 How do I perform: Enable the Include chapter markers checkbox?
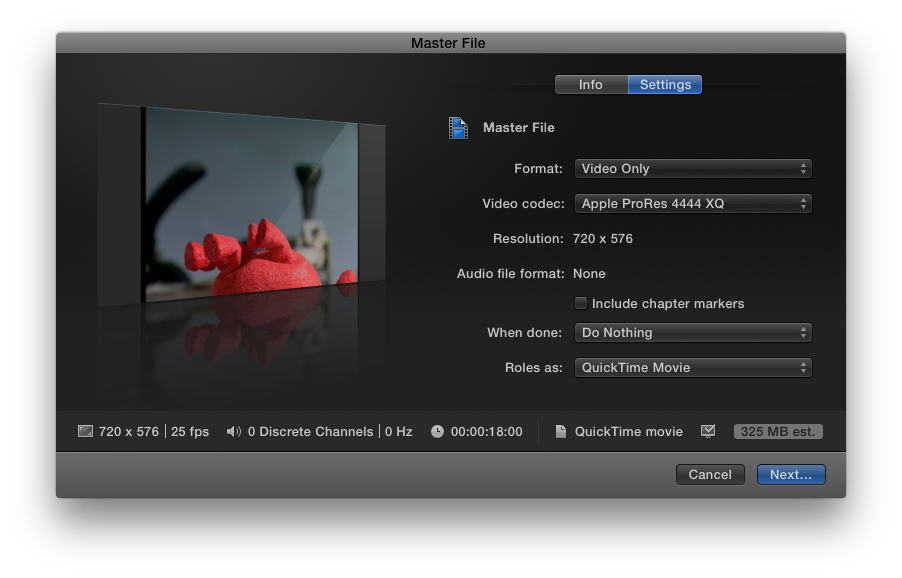(581, 303)
